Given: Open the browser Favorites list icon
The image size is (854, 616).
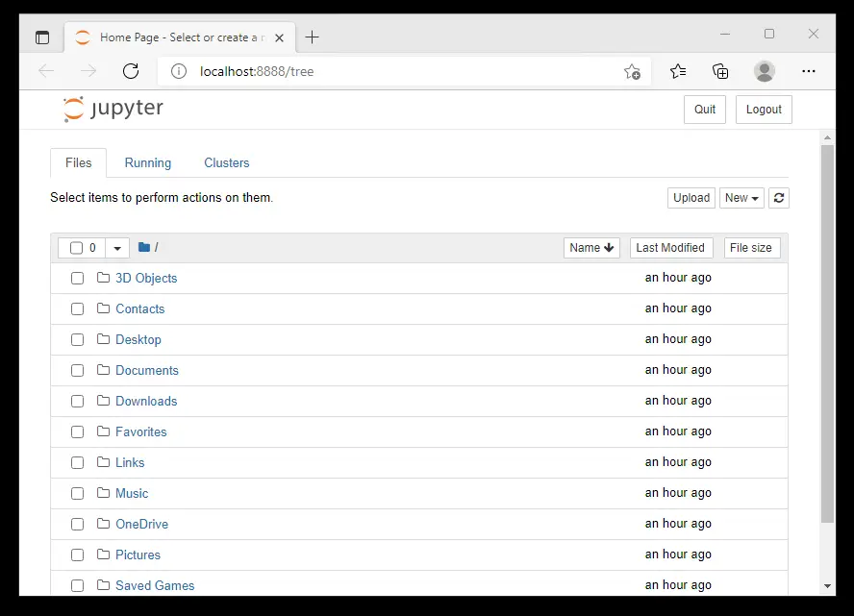Looking at the screenshot, I should tap(678, 71).
